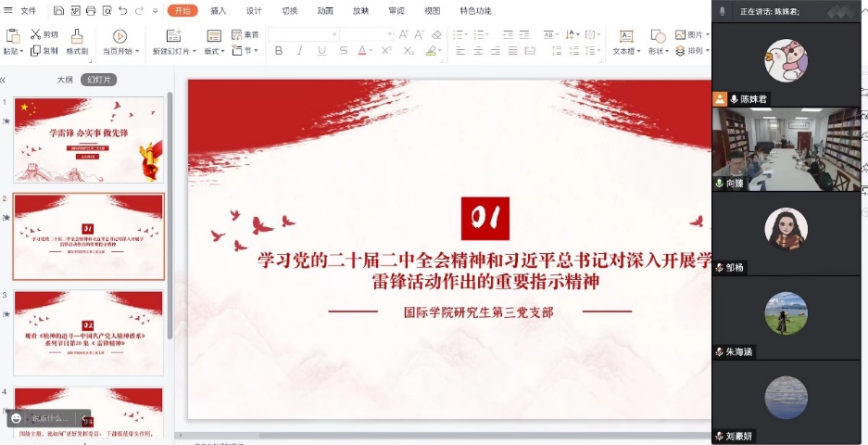Open the Insert (插入) ribbon tab

coord(218,11)
